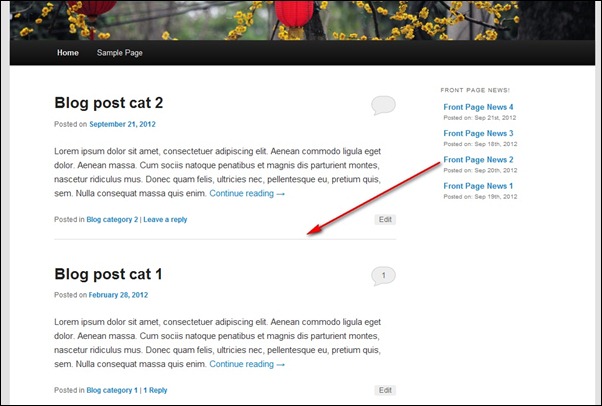The height and width of the screenshot is (406, 602).
Task: Open the Blog post cat 2 title
Action: click(x=108, y=103)
